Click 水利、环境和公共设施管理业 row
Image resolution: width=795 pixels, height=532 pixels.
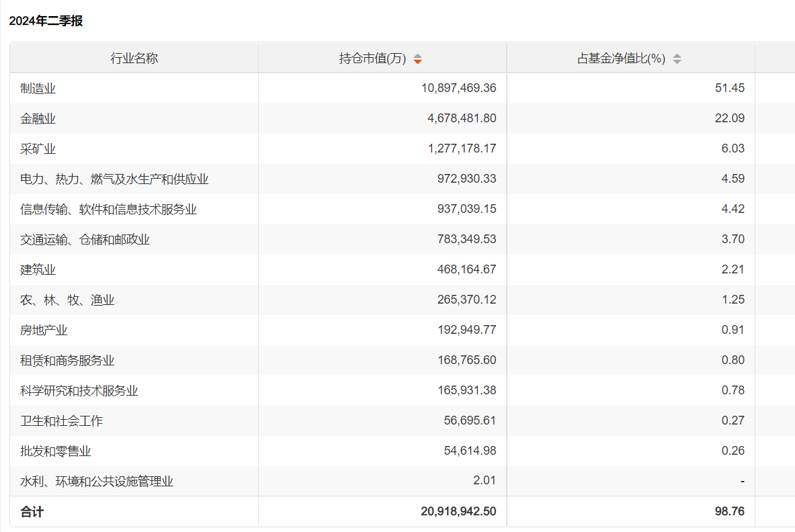pos(97,482)
